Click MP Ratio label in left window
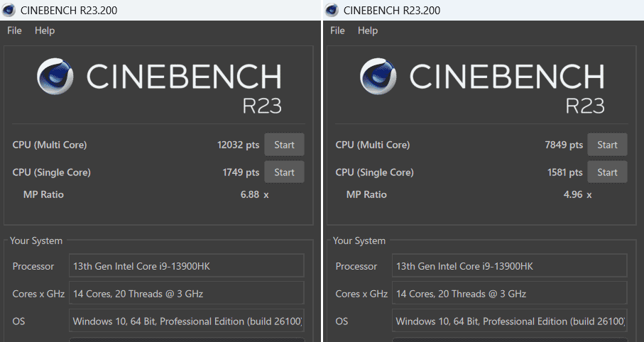 click(x=43, y=194)
